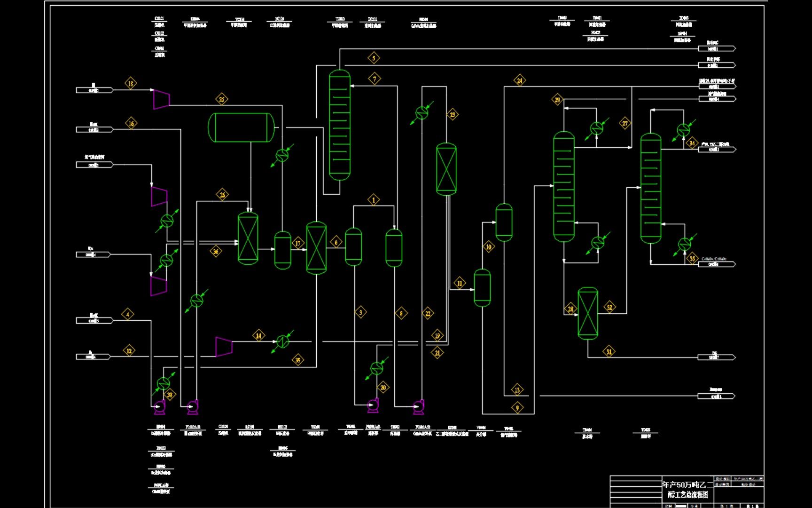The width and height of the screenshot is (812, 508).
Task: Click stream number 5 diamond tag
Action: pos(374,58)
